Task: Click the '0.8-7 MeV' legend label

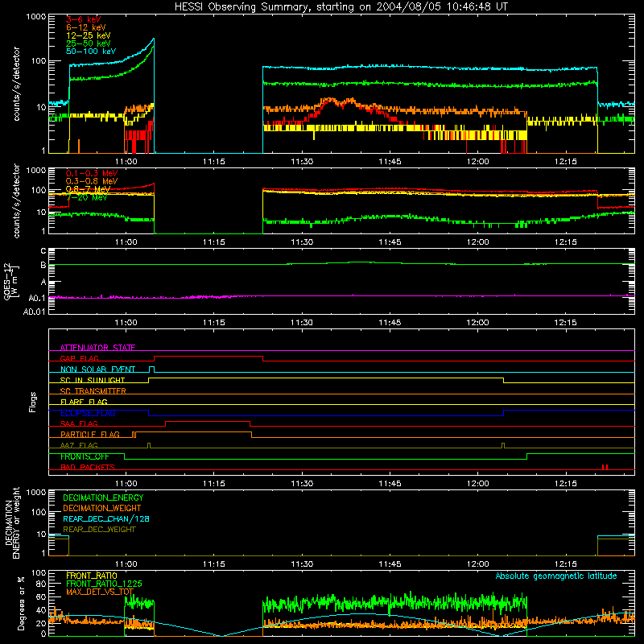Action: (89, 189)
